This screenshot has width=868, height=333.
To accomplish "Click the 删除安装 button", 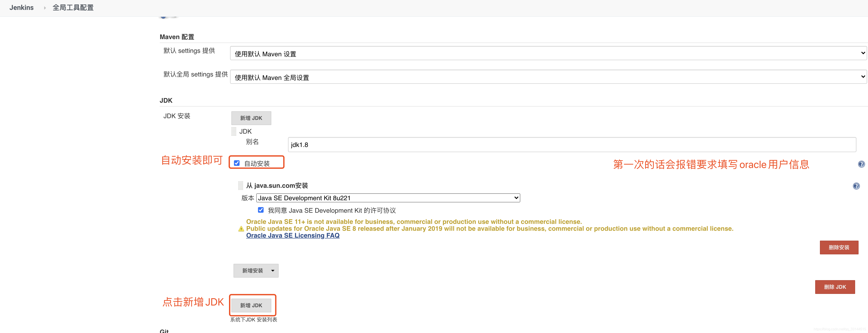I will click(x=839, y=247).
